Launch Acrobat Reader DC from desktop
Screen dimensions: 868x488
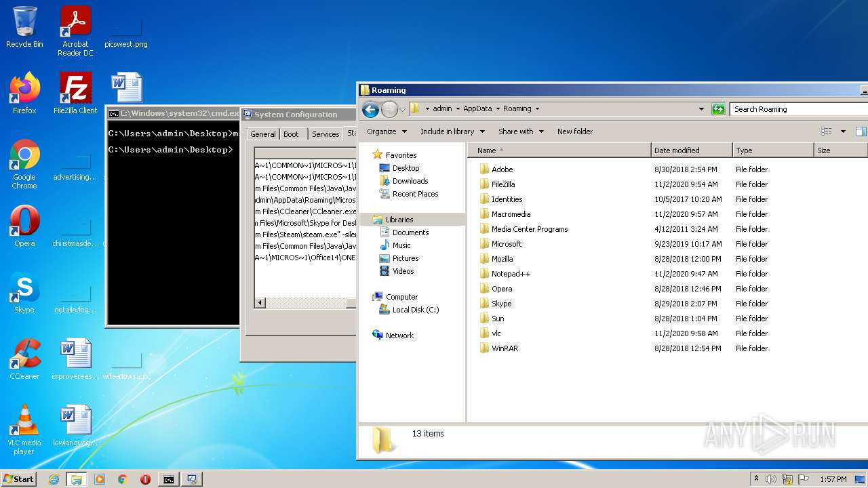coord(75,30)
